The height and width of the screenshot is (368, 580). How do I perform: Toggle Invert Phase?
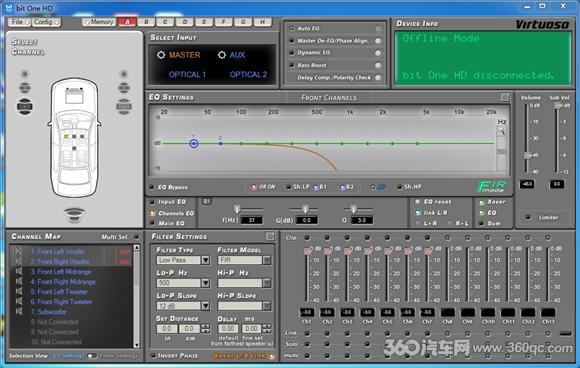tap(153, 355)
